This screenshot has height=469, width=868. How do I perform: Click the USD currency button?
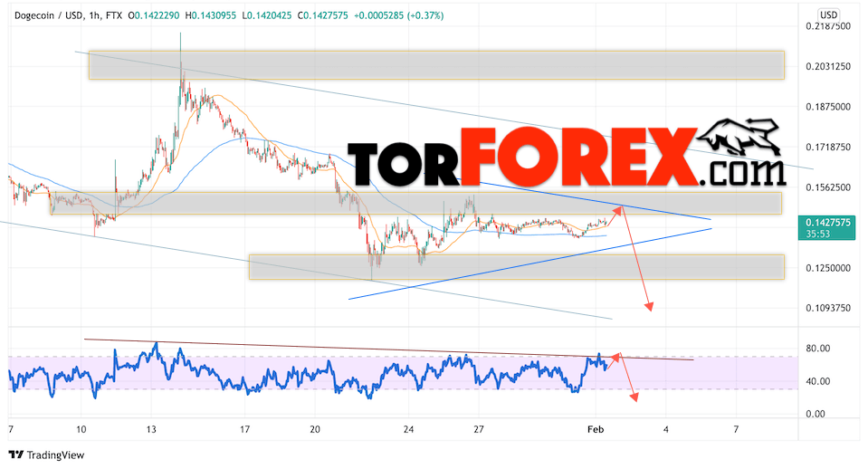coord(829,15)
